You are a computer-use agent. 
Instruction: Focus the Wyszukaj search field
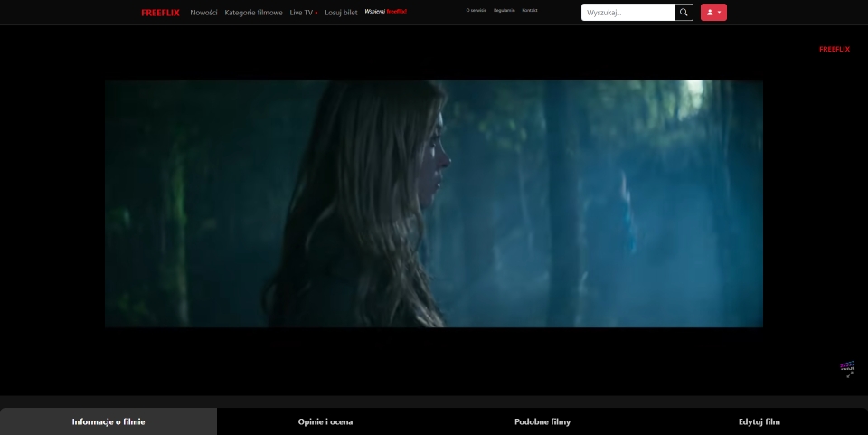point(627,13)
